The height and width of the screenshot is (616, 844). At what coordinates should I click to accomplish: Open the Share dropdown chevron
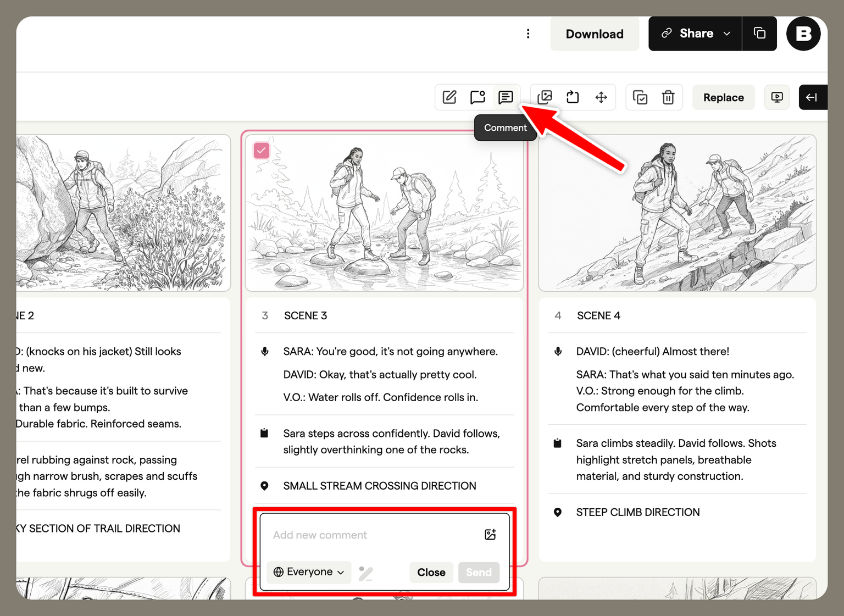(727, 34)
